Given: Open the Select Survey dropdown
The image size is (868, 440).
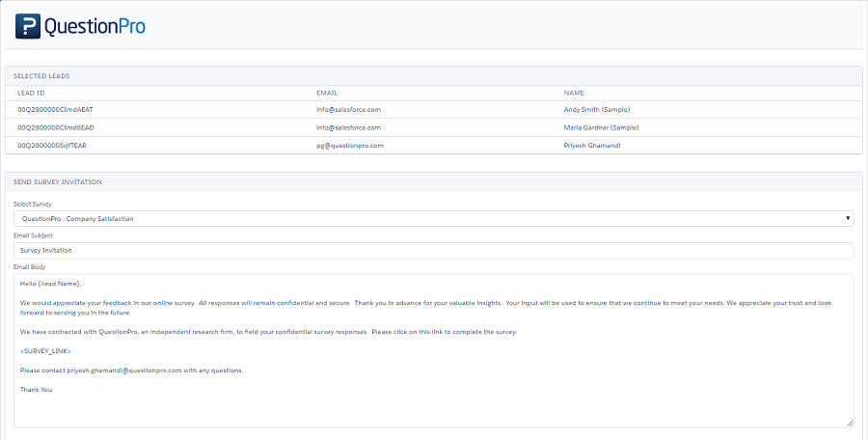Looking at the screenshot, I should coord(433,219).
